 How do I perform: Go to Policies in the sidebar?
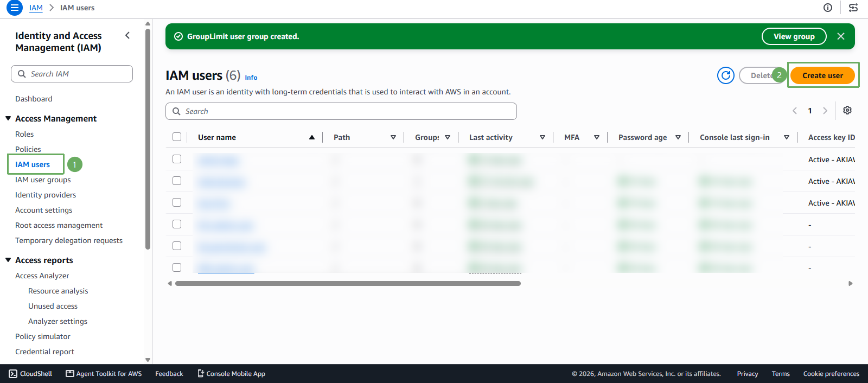pos(28,149)
